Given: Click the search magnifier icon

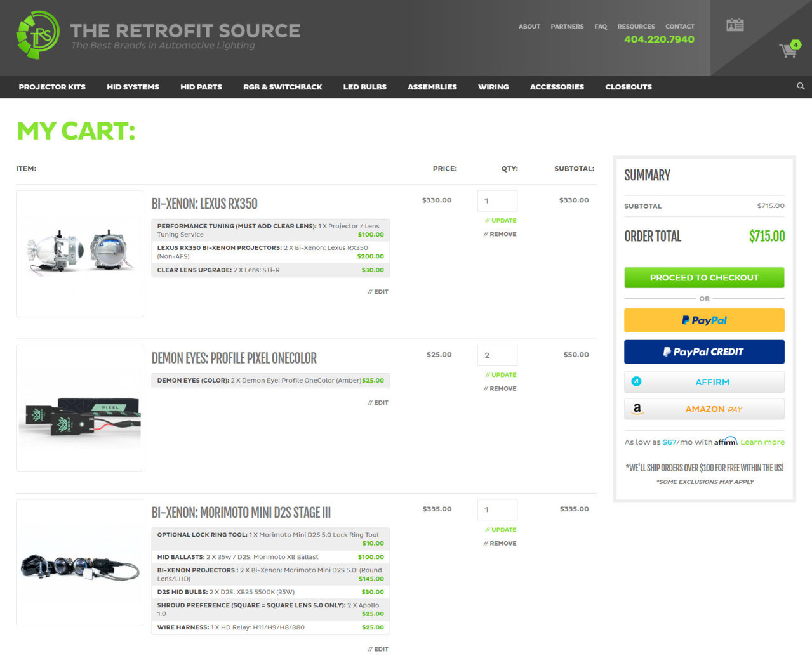Looking at the screenshot, I should pos(801,86).
